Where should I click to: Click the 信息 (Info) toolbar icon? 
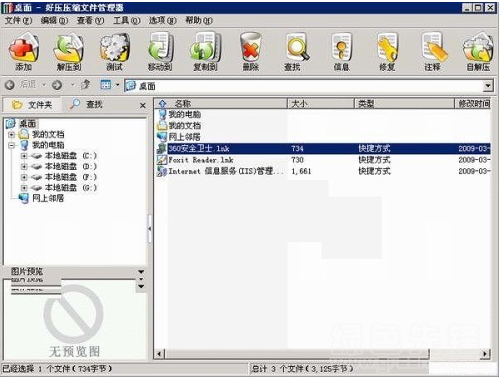(341, 48)
